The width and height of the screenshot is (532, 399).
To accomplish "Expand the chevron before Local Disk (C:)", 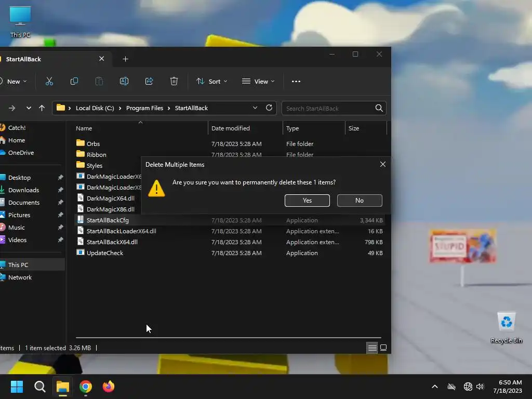I will coord(70,108).
